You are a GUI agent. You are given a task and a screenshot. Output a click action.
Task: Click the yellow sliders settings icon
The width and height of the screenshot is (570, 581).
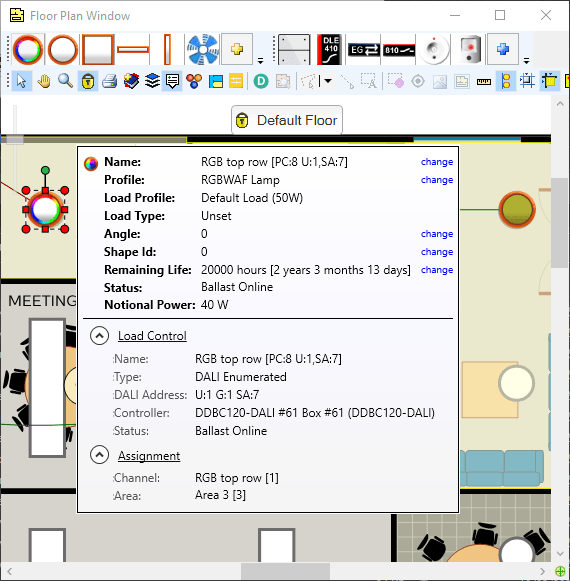(236, 81)
